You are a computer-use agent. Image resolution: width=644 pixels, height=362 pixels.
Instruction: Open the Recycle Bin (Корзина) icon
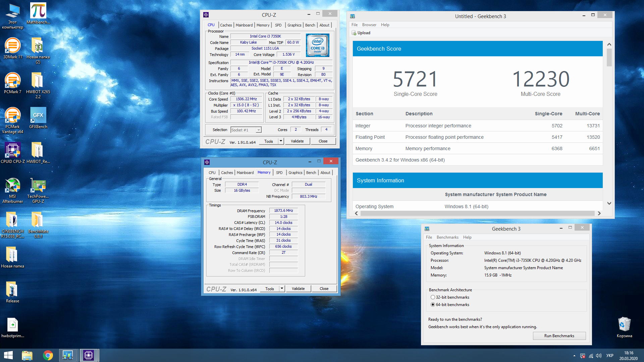[x=624, y=327]
